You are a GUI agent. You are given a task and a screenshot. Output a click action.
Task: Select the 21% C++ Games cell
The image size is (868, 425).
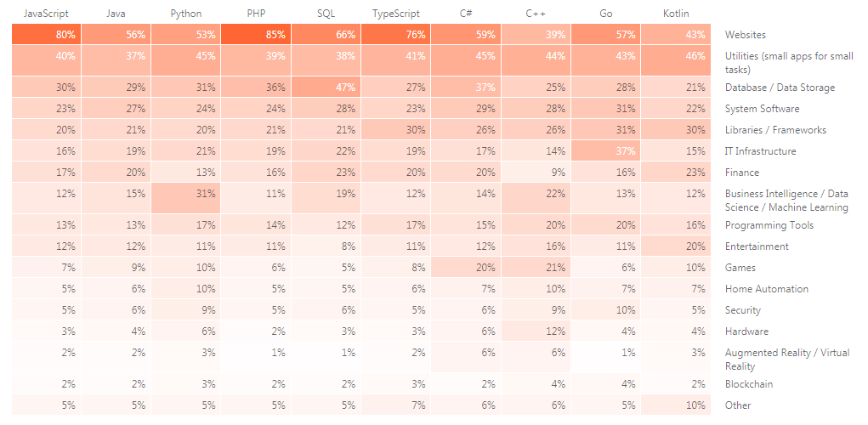(536, 268)
